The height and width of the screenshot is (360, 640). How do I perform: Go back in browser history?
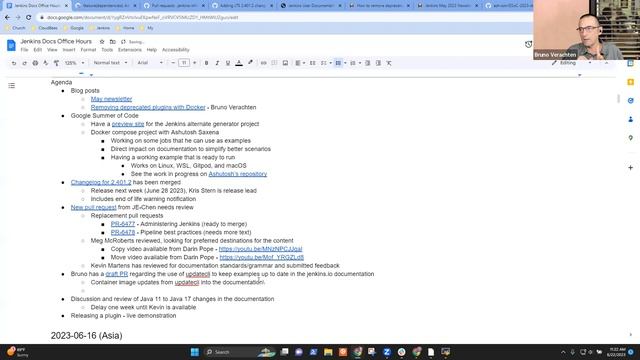(x=7, y=18)
